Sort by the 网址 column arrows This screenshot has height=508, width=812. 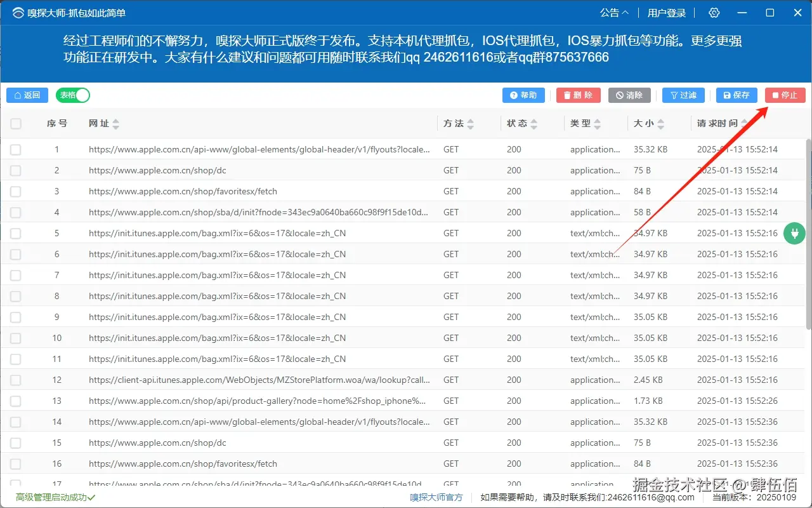click(x=115, y=124)
